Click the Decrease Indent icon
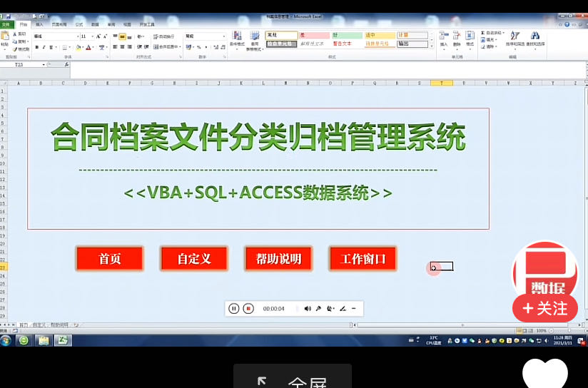The image size is (588, 388). click(139, 47)
